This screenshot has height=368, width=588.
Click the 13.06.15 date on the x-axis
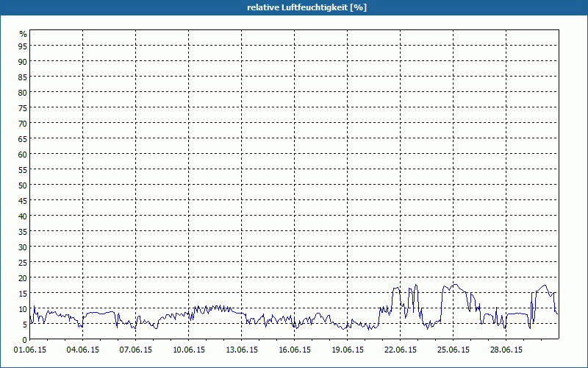pos(242,350)
